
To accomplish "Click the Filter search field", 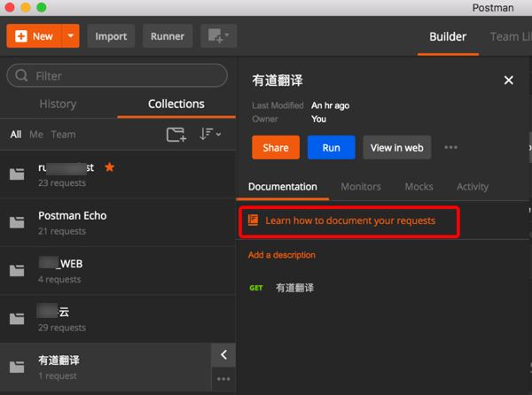I will [x=117, y=75].
